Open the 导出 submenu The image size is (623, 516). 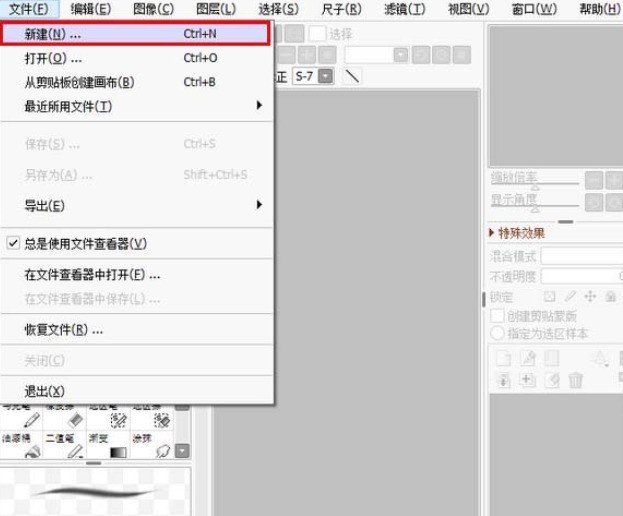pyautogui.click(x=137, y=205)
